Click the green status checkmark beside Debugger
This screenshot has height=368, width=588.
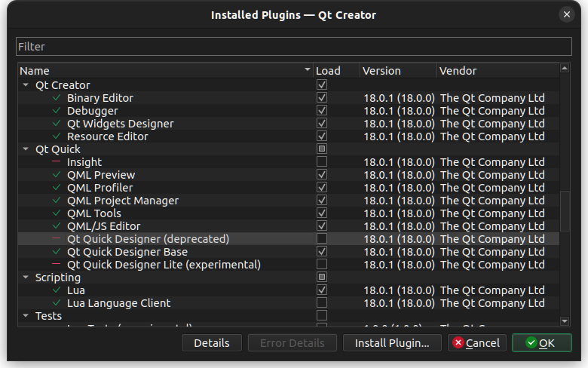(57, 111)
